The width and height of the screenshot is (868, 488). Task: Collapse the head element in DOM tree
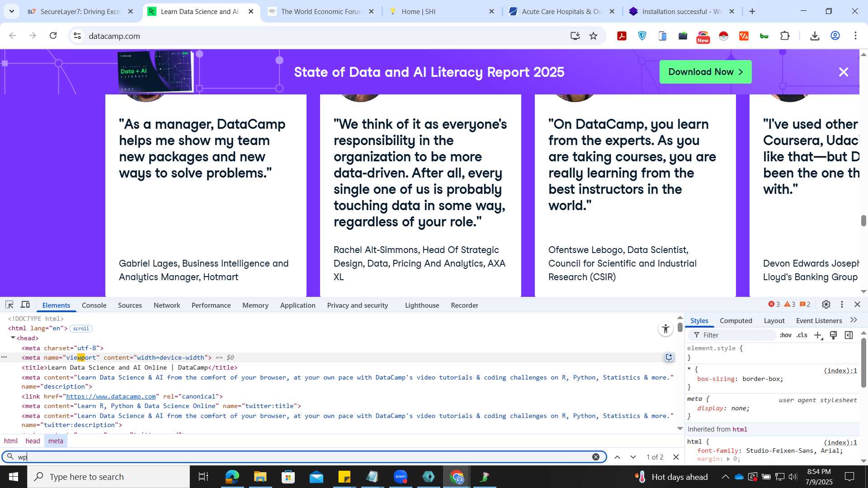(x=13, y=338)
